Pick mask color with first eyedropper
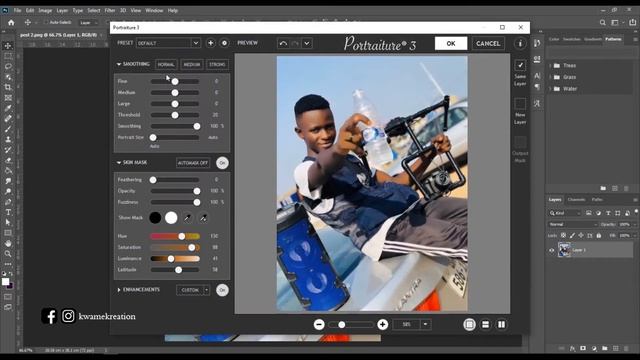The height and width of the screenshot is (360, 640). coord(187,218)
